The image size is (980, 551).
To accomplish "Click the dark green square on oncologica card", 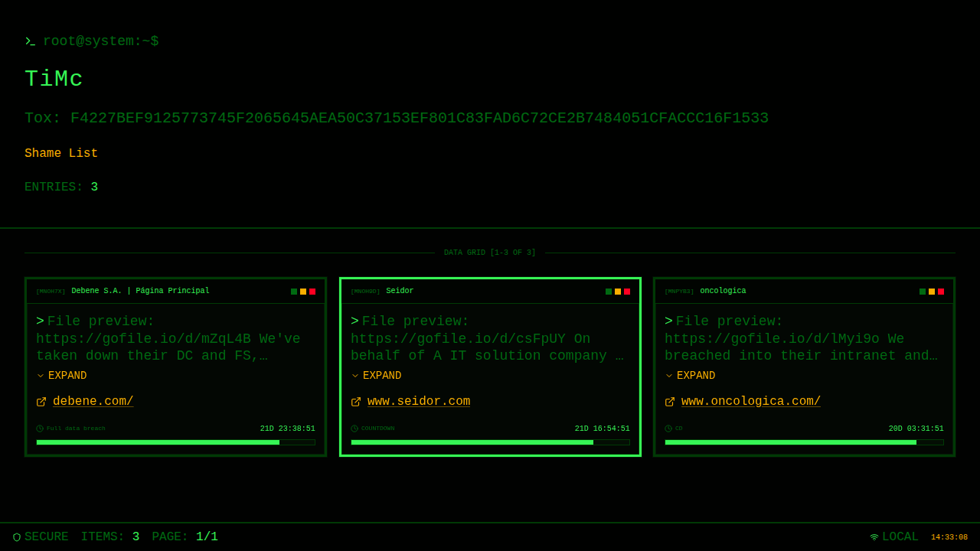I will point(923,292).
